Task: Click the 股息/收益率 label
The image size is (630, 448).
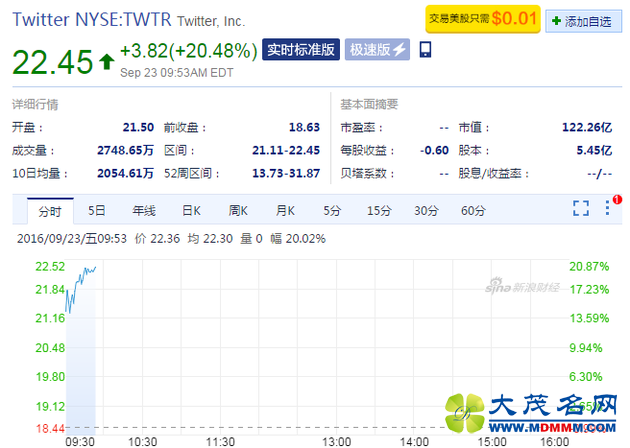Action: (493, 173)
